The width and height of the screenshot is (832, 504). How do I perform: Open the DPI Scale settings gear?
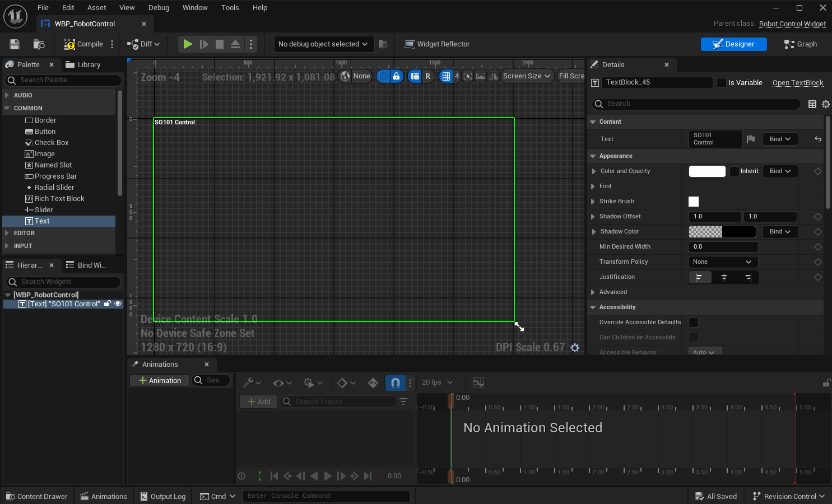tap(575, 348)
